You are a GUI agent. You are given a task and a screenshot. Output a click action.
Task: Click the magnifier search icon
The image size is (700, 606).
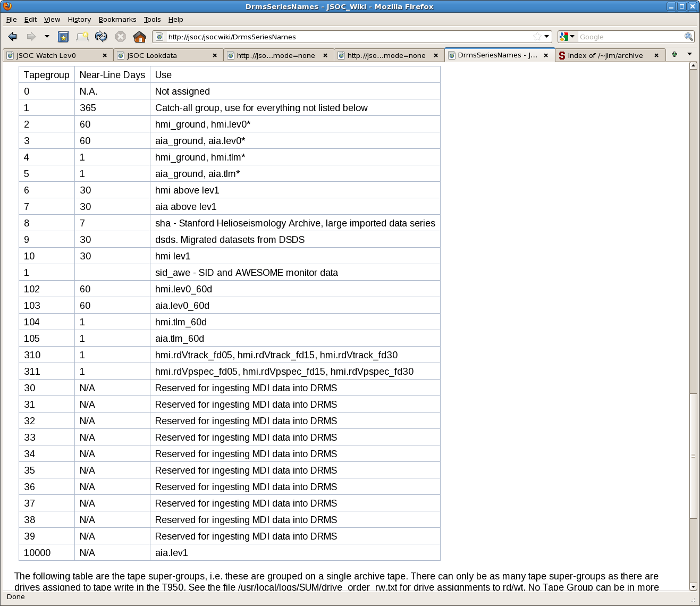click(x=689, y=37)
